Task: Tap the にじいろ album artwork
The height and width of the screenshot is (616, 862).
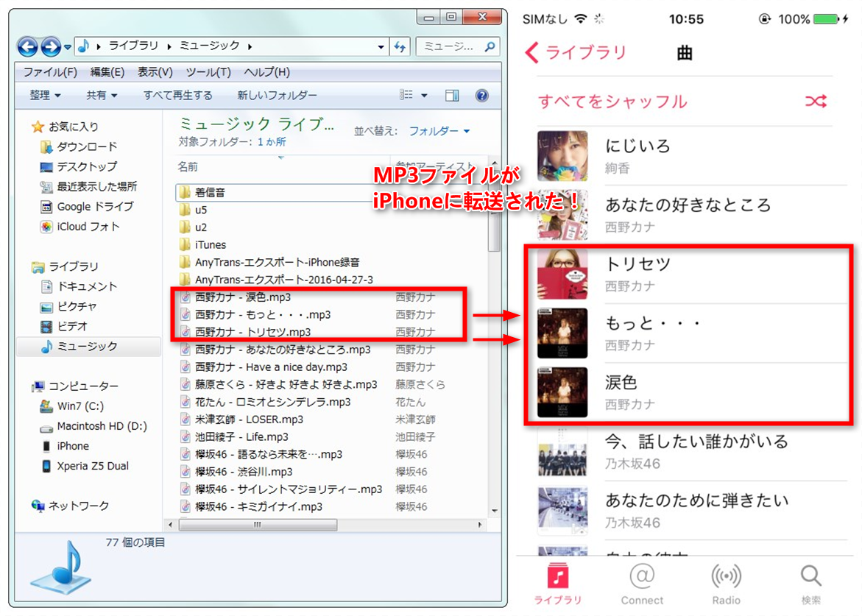Action: (x=562, y=156)
